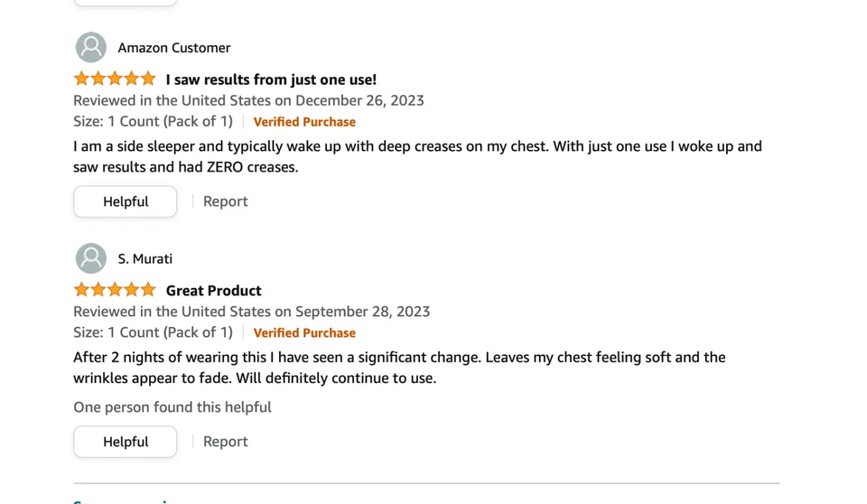Report the Amazon Customer review
Viewport: 867px width, 504px height.
[x=225, y=201]
